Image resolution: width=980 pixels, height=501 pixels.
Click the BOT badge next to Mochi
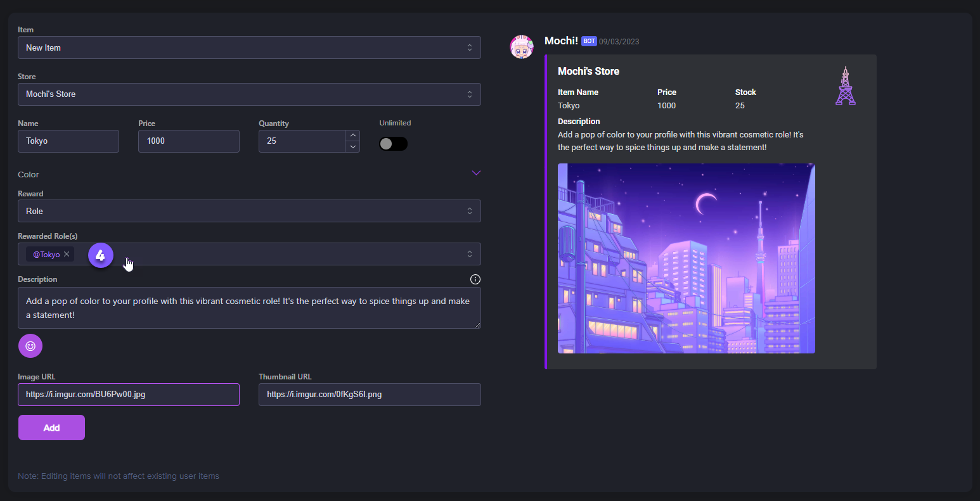(x=589, y=41)
